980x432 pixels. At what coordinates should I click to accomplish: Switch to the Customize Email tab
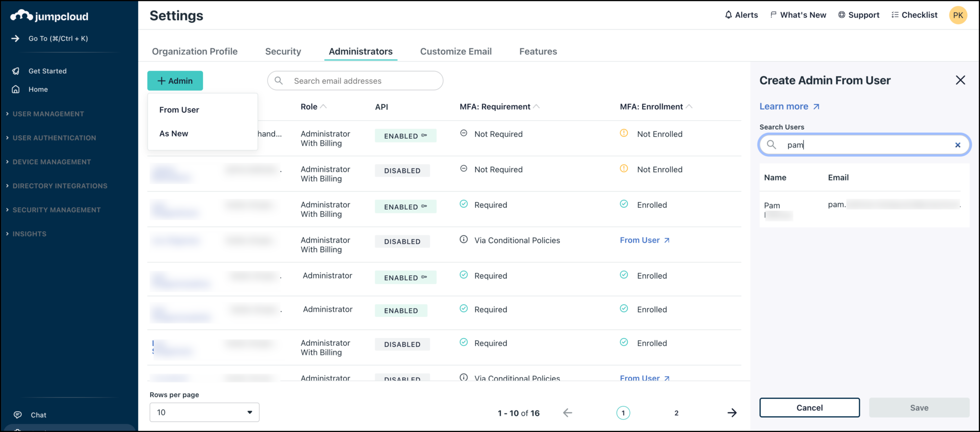(456, 51)
